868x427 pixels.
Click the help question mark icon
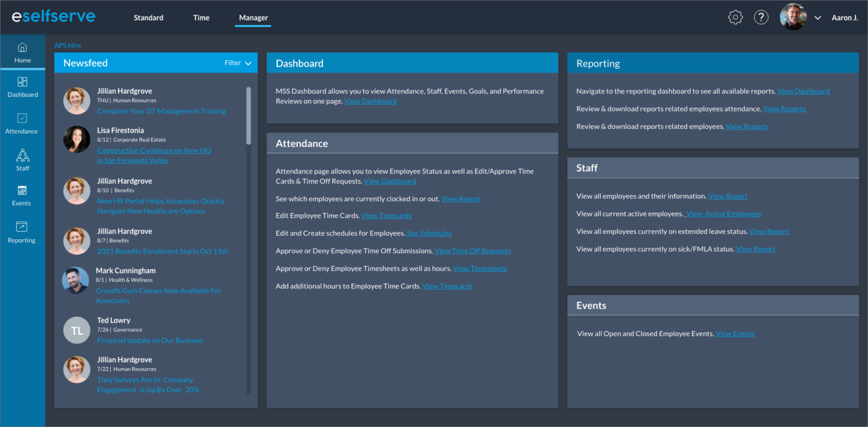point(761,18)
